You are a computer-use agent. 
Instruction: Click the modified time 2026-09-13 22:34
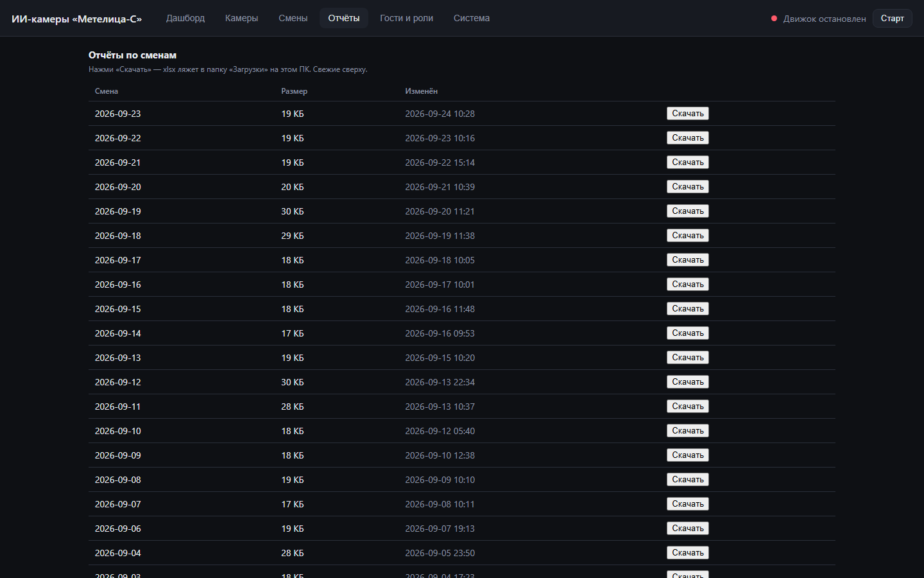pyautogui.click(x=440, y=382)
